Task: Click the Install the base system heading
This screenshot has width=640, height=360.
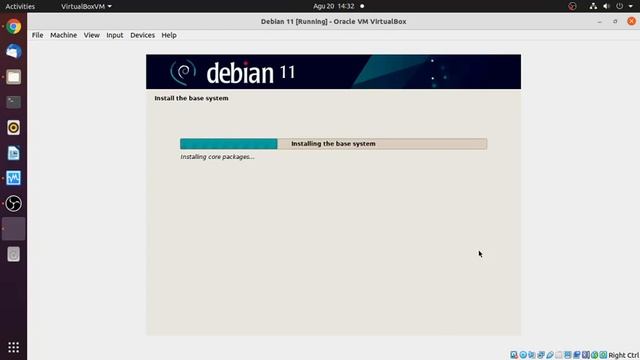Action: click(x=191, y=98)
